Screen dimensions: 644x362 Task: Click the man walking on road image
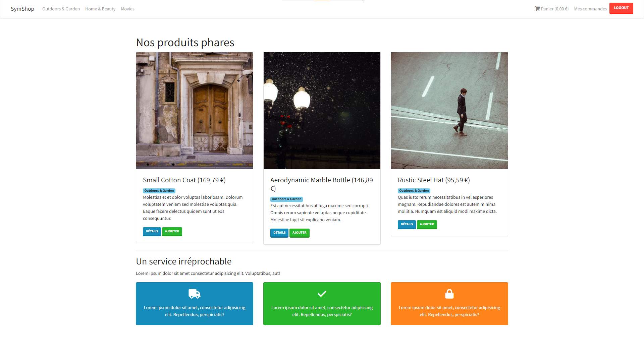click(449, 110)
